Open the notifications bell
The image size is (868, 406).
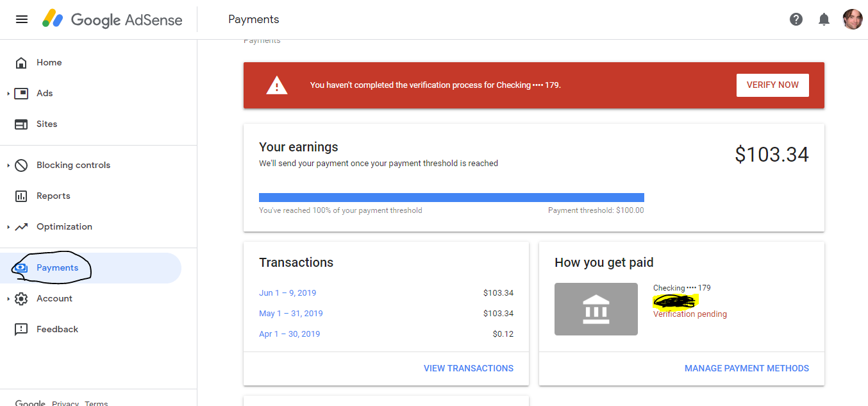coord(824,19)
